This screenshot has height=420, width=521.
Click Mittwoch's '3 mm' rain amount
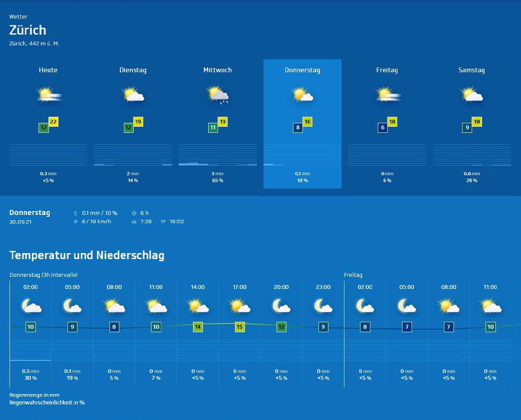pos(218,173)
